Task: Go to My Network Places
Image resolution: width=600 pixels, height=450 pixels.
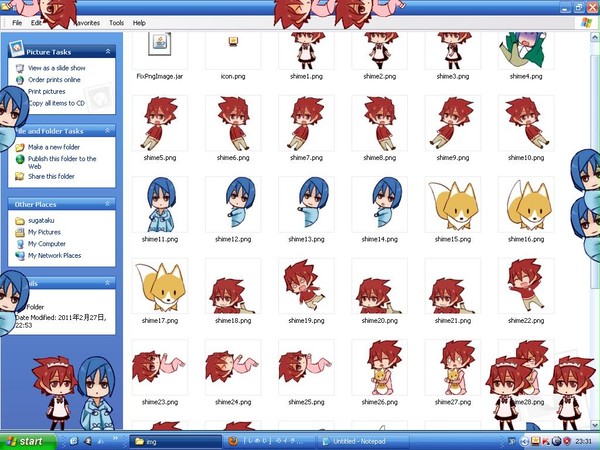Action: click(54, 255)
